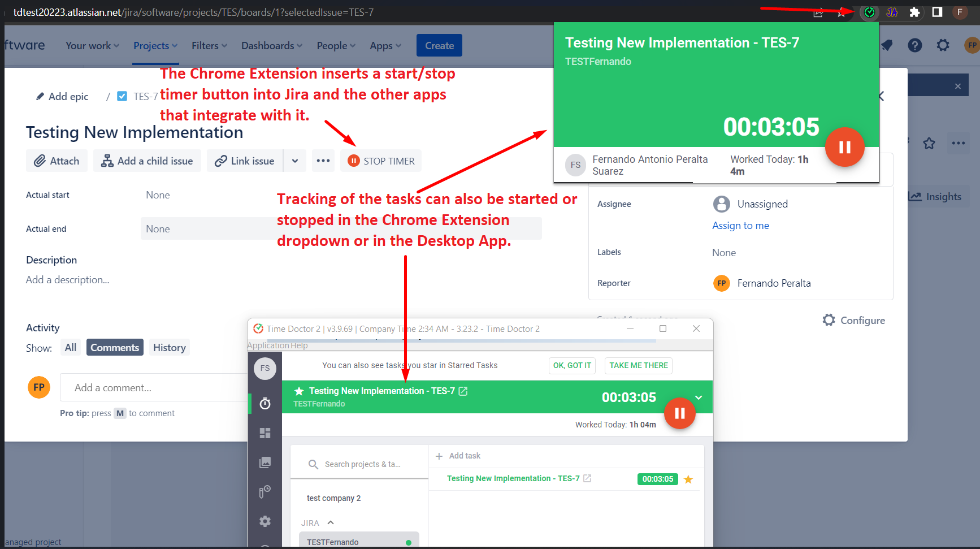Open screenshots image icon in Time Doctor sidebar
Viewport: 980px width, 549px height.
[265, 462]
